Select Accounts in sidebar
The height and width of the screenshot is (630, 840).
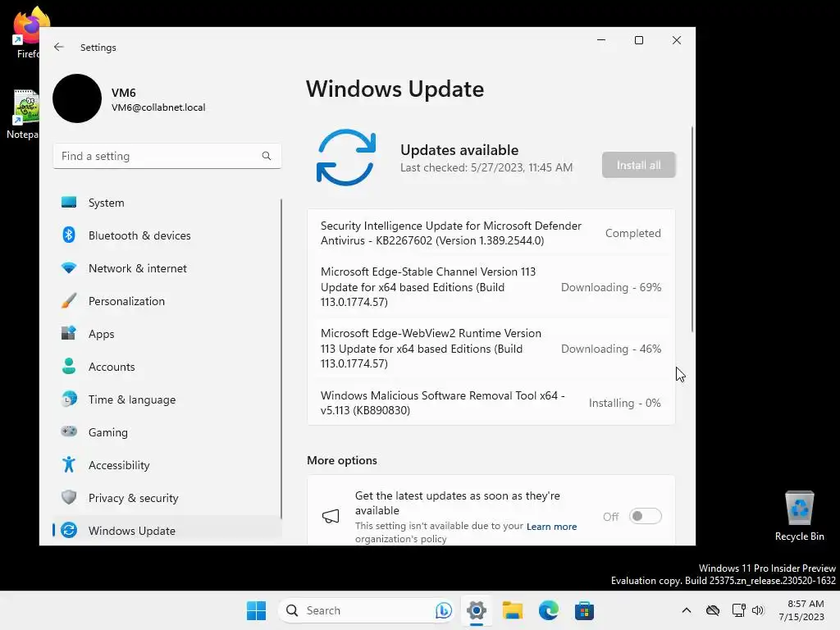167,367
